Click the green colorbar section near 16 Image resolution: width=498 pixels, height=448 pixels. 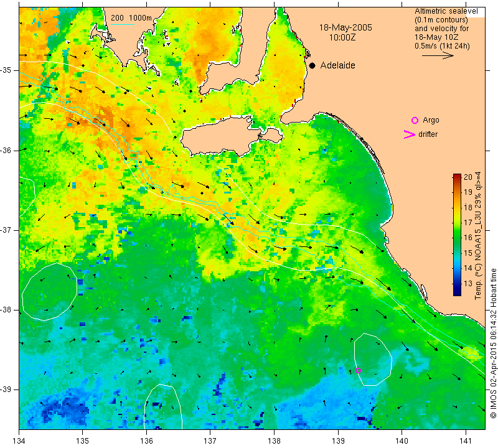pos(457,237)
